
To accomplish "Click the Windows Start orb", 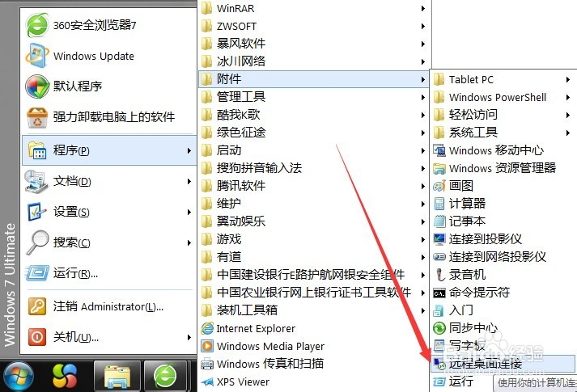I will 18,376.
